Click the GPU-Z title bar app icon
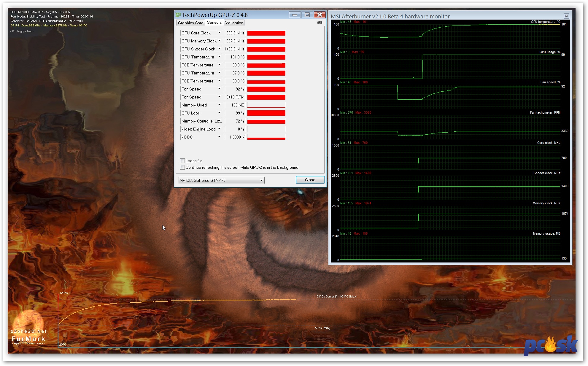The height and width of the screenshot is (366, 588). click(178, 15)
